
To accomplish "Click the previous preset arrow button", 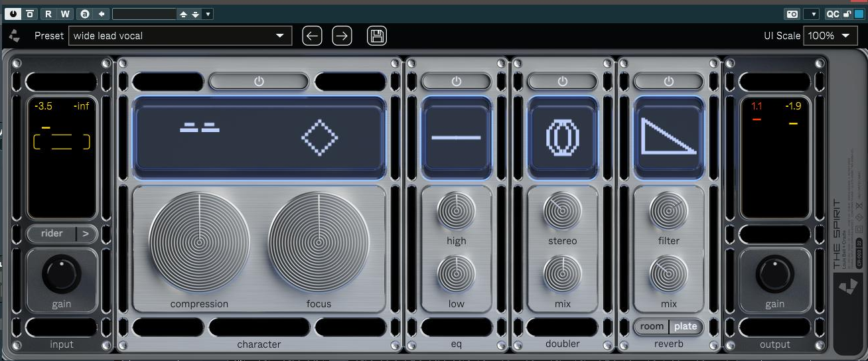I will pyautogui.click(x=312, y=36).
